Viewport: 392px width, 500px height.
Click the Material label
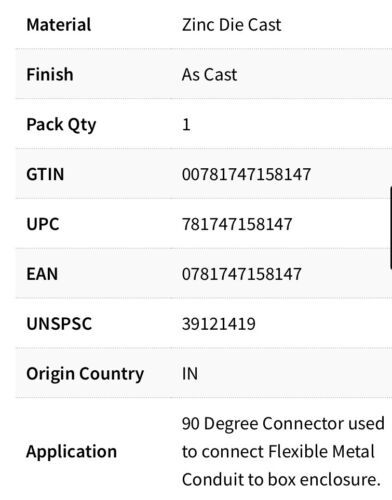coord(59,25)
